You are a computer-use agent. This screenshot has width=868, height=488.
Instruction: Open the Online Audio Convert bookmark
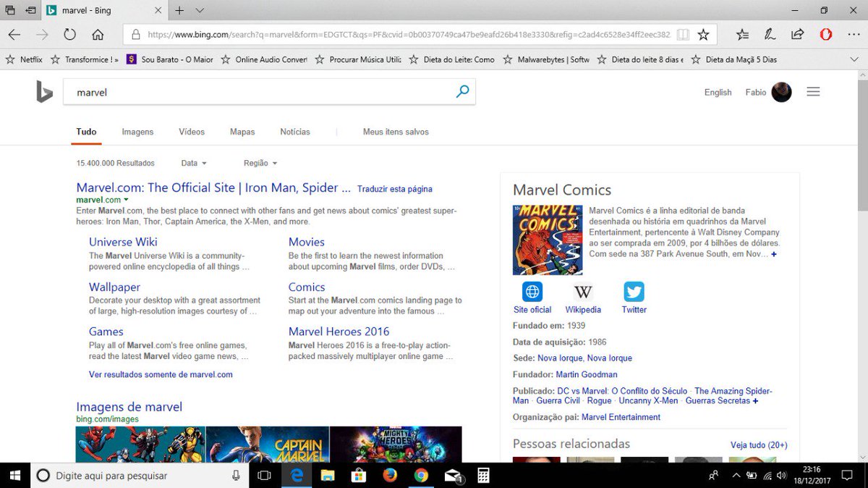(x=264, y=59)
